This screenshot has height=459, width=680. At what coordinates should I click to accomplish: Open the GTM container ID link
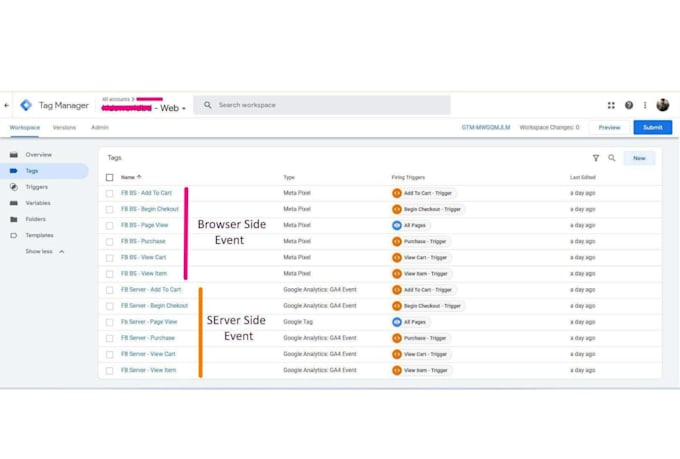pos(486,128)
